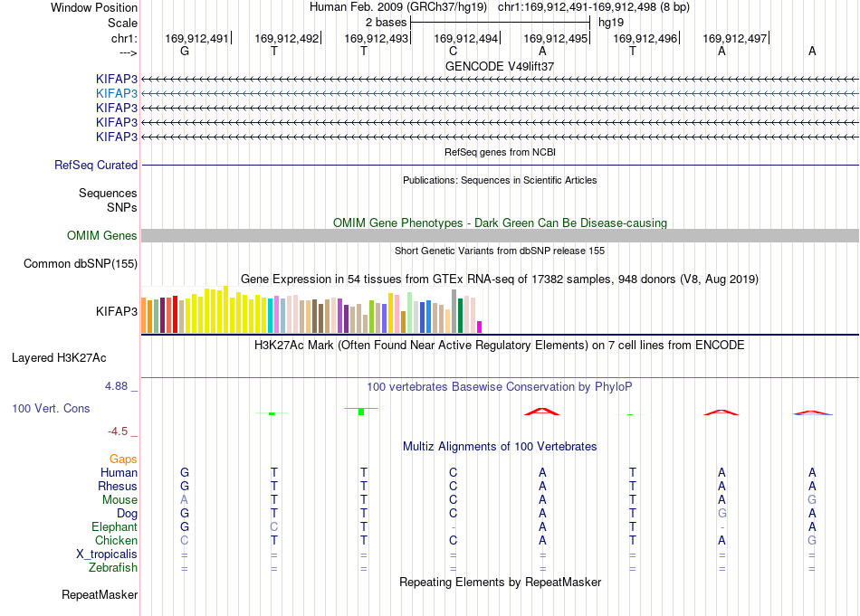Open the Common dbSNP(155) track label
The height and width of the screenshot is (616, 860).
tap(81, 263)
